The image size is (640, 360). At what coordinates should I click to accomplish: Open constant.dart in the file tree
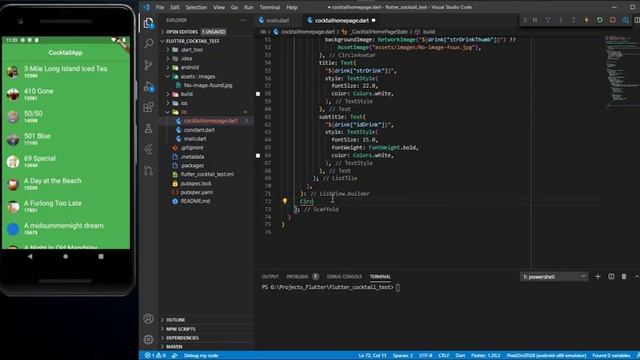click(199, 130)
